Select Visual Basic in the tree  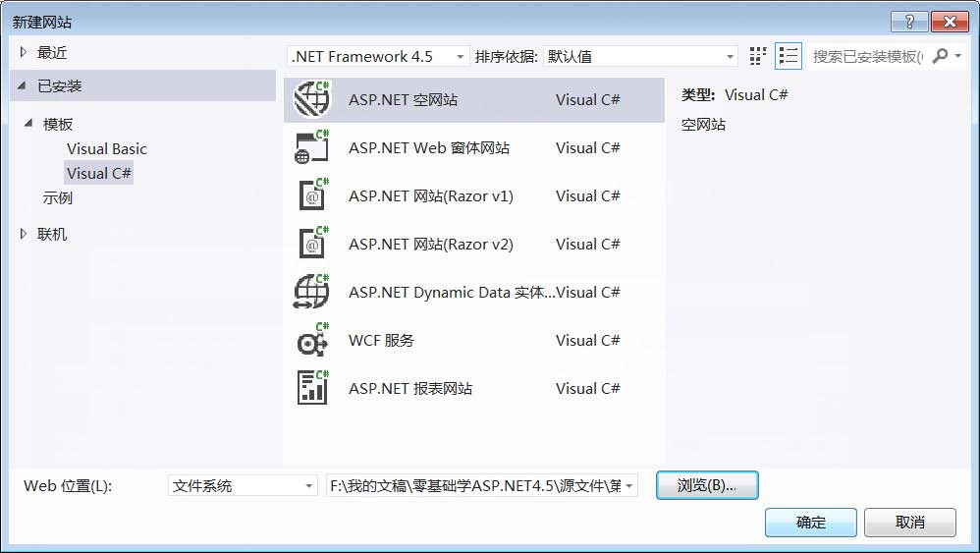point(107,148)
